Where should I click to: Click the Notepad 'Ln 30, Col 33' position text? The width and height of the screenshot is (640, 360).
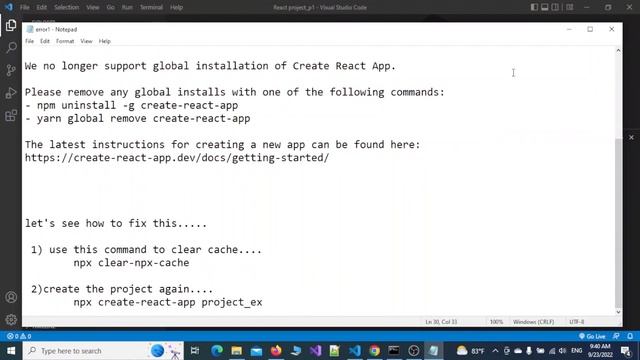(441, 322)
